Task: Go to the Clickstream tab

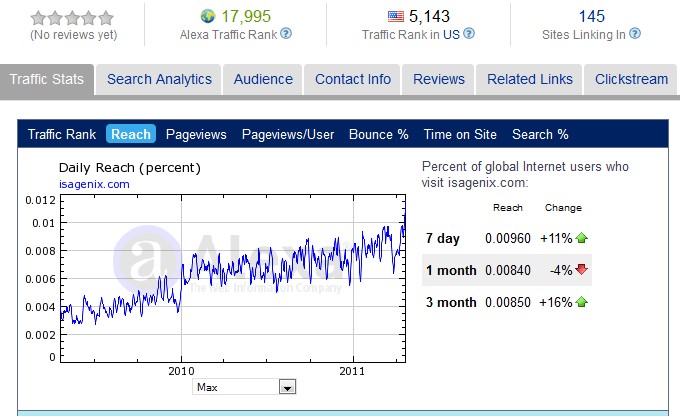Action: coord(630,79)
